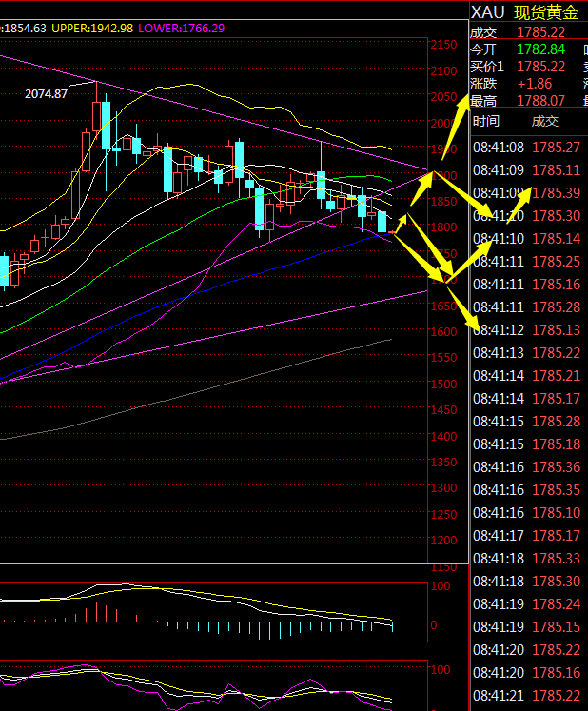588x711 pixels.
Task: Click the 涨跌 value +1.86
Action: tap(535, 84)
